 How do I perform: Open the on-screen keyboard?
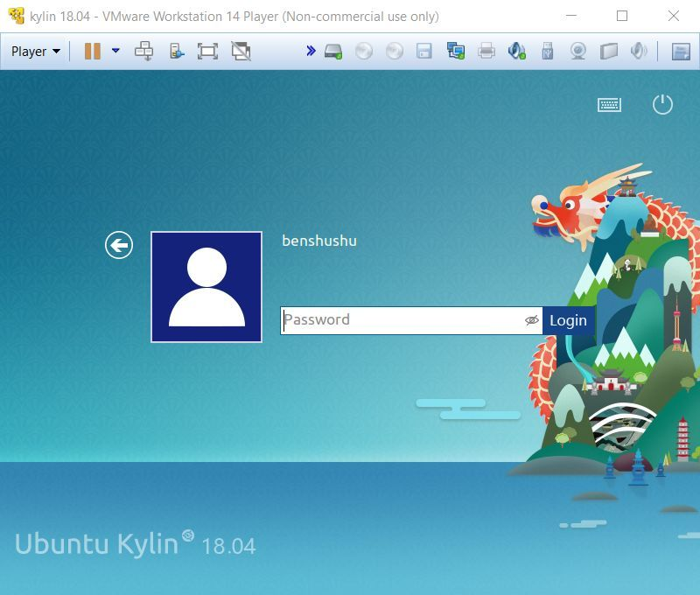609,105
